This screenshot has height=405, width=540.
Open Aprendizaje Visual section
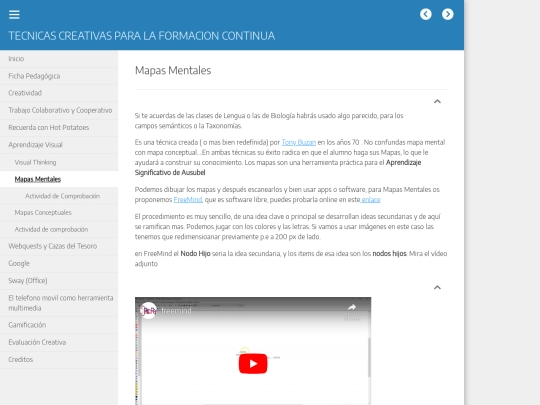tap(59, 145)
